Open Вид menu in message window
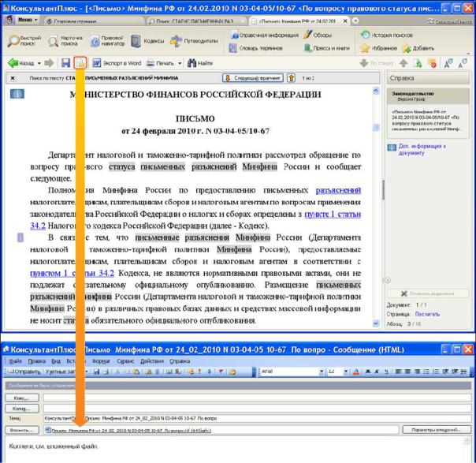Screen dimensions: 476x463 click(x=56, y=361)
